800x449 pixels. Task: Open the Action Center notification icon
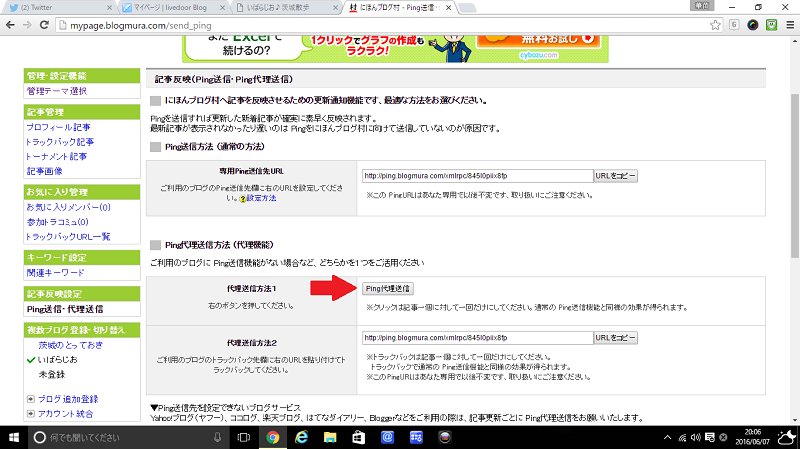(x=710, y=437)
